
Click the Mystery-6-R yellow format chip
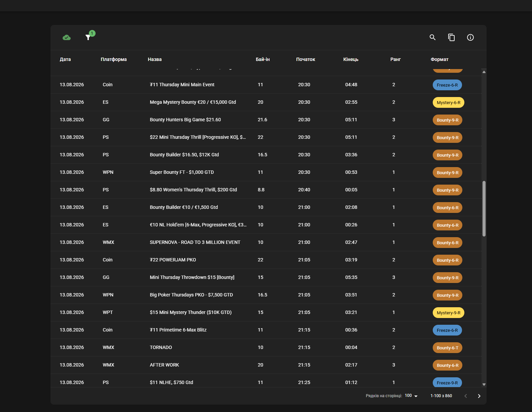(x=448, y=102)
